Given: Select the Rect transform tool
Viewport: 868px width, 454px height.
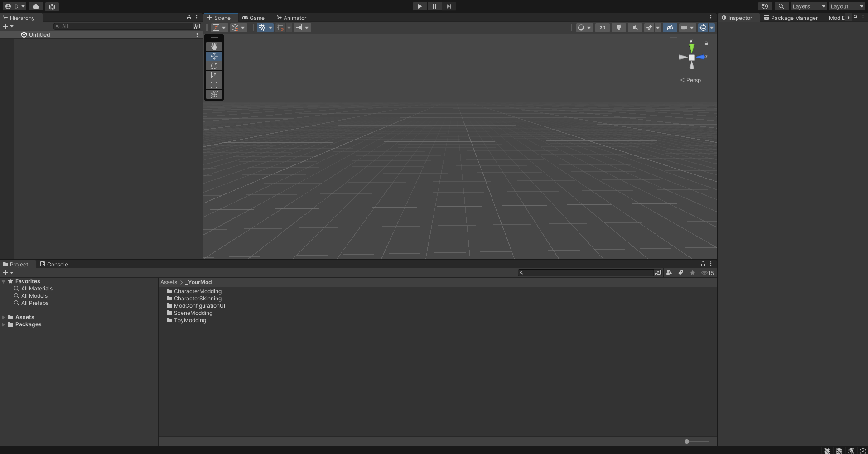Looking at the screenshot, I should coord(214,85).
